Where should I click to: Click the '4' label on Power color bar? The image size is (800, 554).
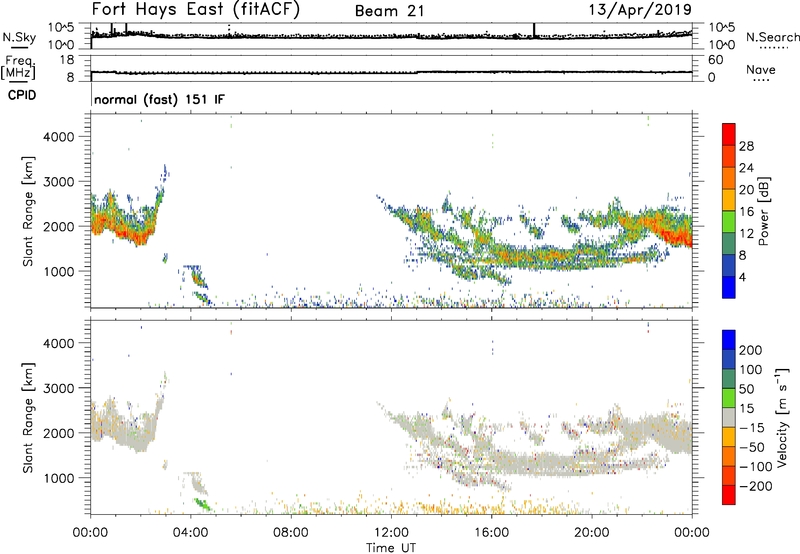(x=743, y=277)
